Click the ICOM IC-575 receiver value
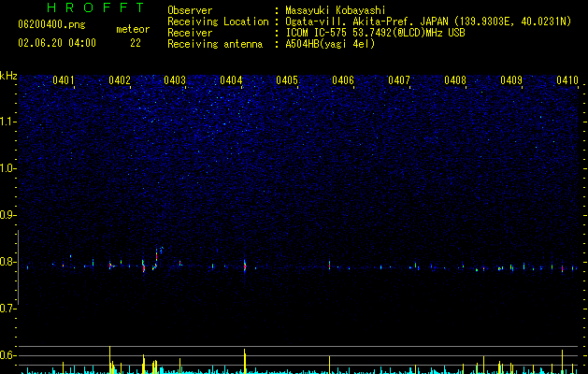This screenshot has height=374, width=588. tap(375, 33)
